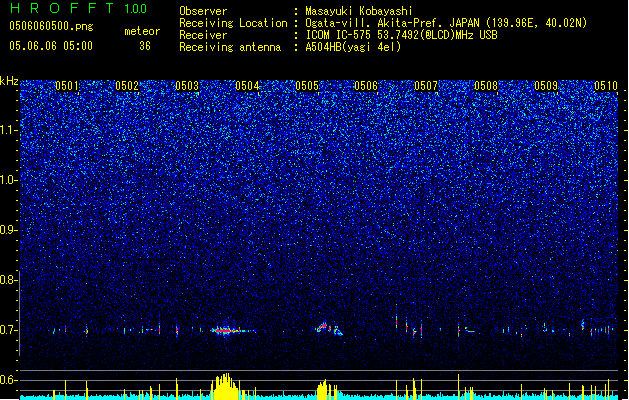Click observer name Masayuki Kobayashi
The image size is (629, 400).
359,11
